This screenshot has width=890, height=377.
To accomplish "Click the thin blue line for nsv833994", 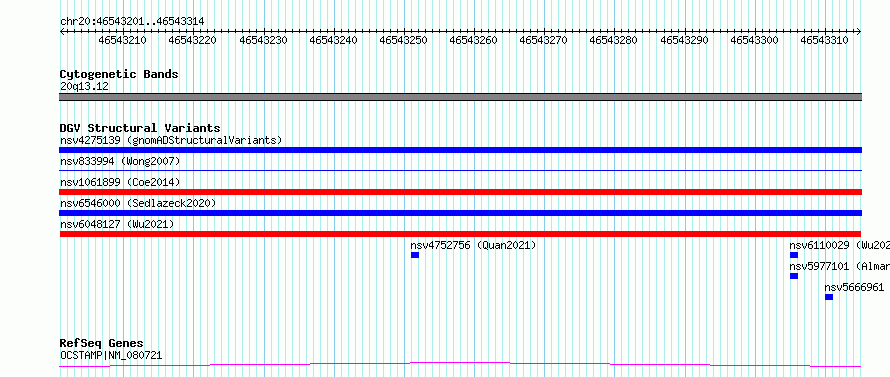I will [460, 170].
